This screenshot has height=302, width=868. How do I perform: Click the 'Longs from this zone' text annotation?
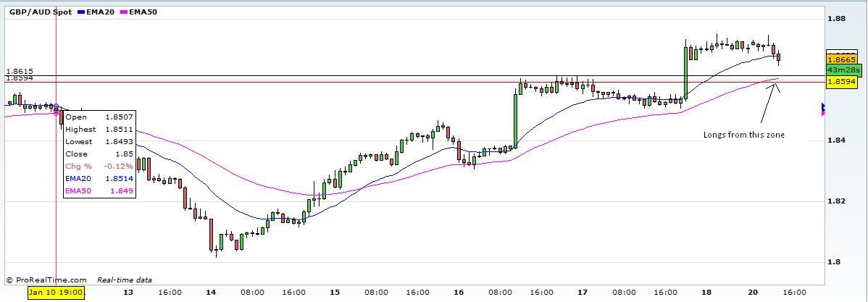743,135
